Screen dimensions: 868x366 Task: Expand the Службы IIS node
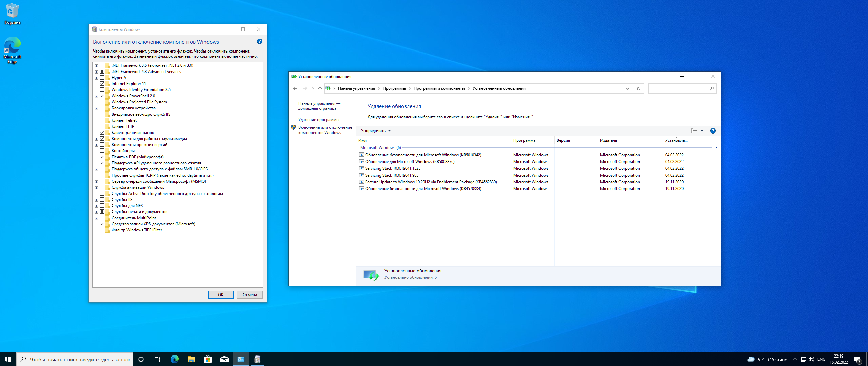click(x=96, y=200)
